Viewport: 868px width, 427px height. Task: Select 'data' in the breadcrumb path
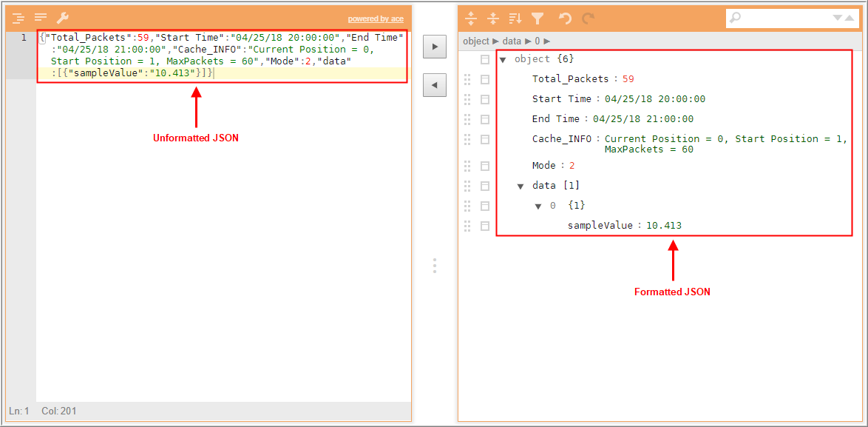coord(512,41)
